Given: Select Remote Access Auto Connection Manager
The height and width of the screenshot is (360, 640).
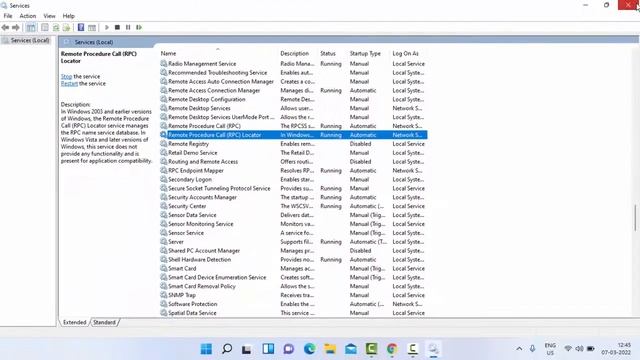Looking at the screenshot, I should click(293, 82).
